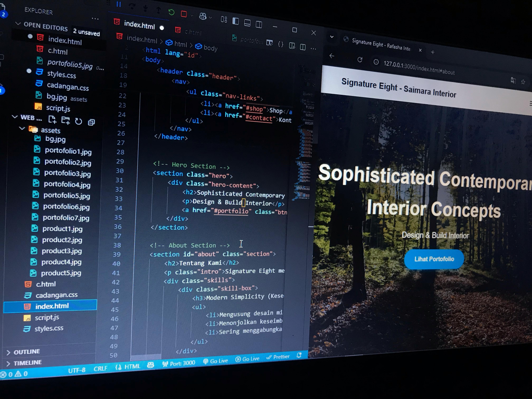
Task: Click the #portfolio link in code
Action: point(231,211)
